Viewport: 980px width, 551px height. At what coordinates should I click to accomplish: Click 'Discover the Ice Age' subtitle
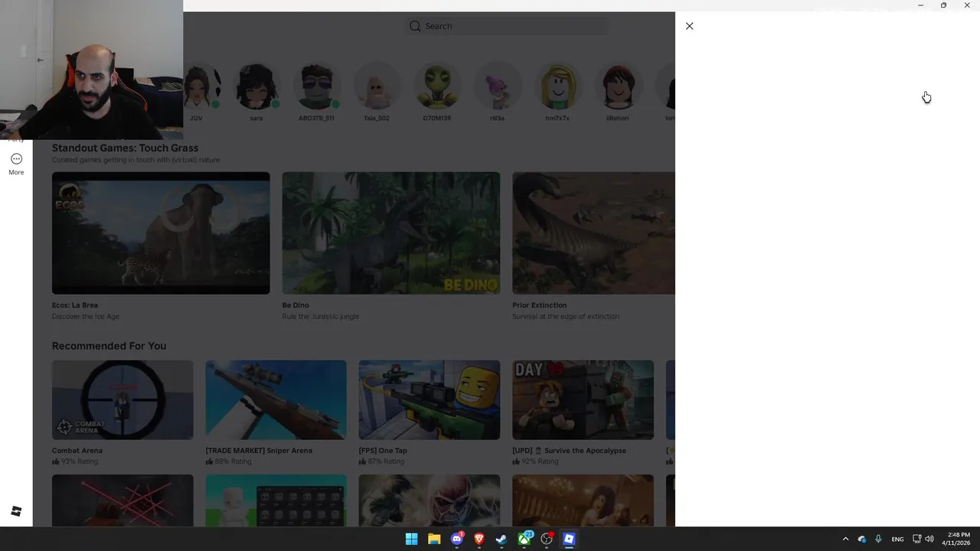[x=86, y=317]
